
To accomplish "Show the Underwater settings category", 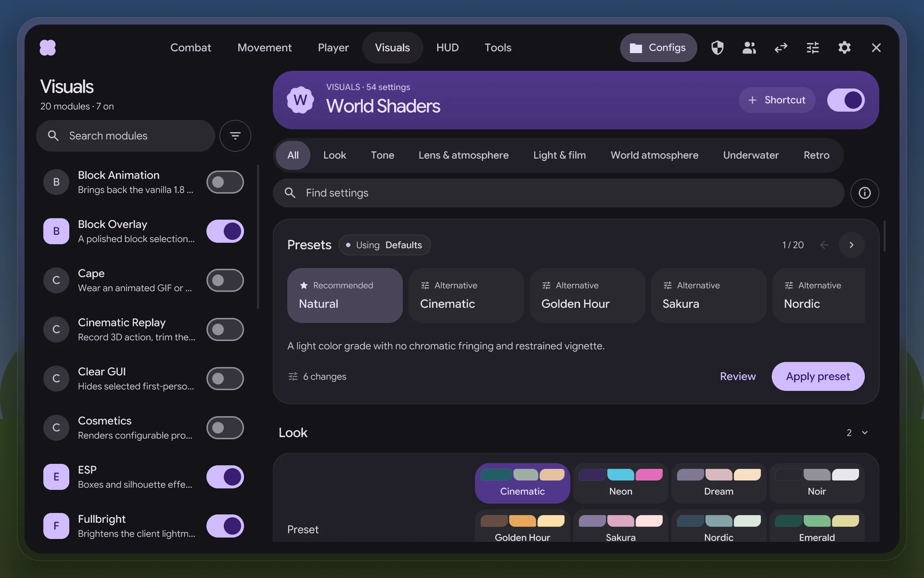I will tap(751, 155).
